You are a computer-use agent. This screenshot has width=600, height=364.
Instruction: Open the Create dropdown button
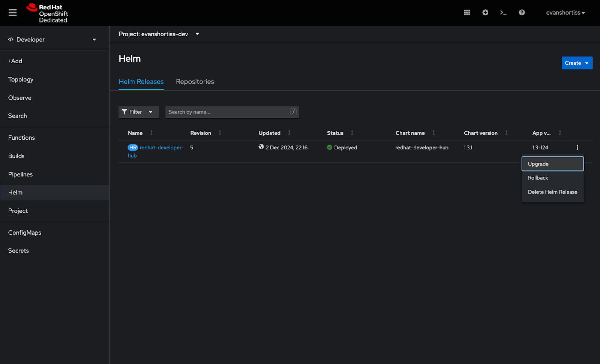click(x=577, y=63)
